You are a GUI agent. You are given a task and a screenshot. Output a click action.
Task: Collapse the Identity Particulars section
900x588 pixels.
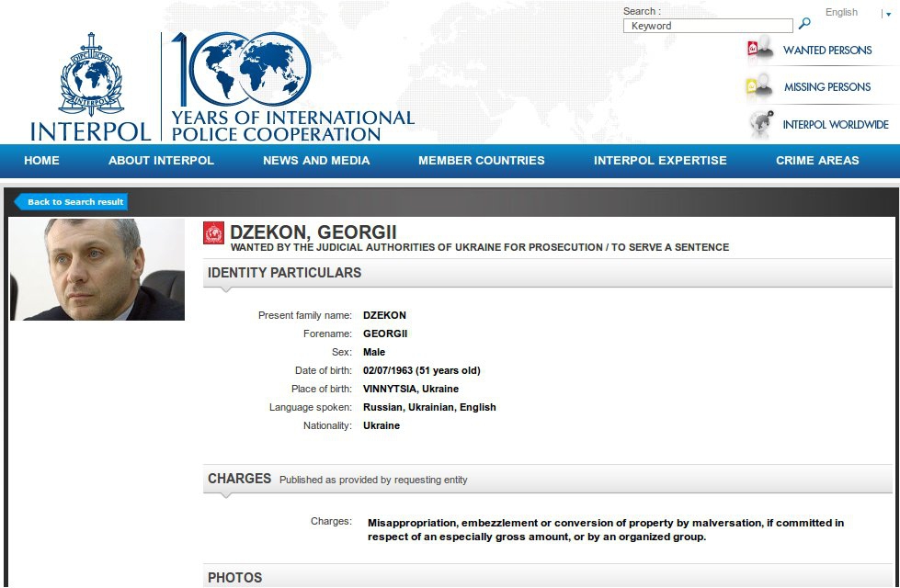284,273
